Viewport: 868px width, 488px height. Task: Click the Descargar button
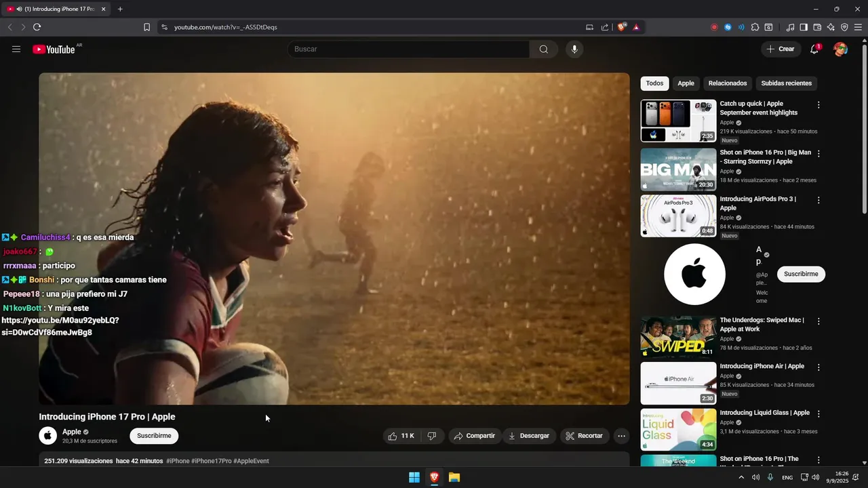coord(530,436)
